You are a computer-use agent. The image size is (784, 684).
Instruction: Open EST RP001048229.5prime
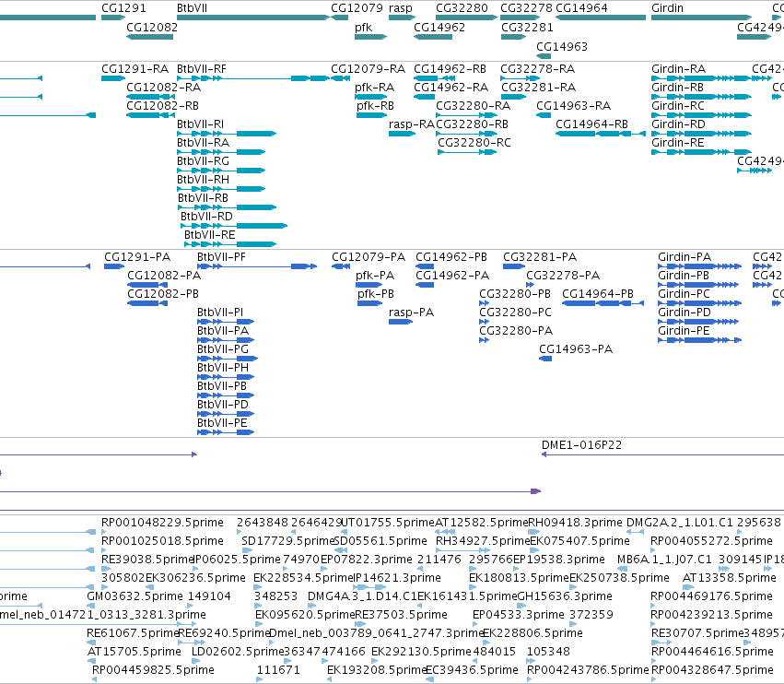[162, 523]
